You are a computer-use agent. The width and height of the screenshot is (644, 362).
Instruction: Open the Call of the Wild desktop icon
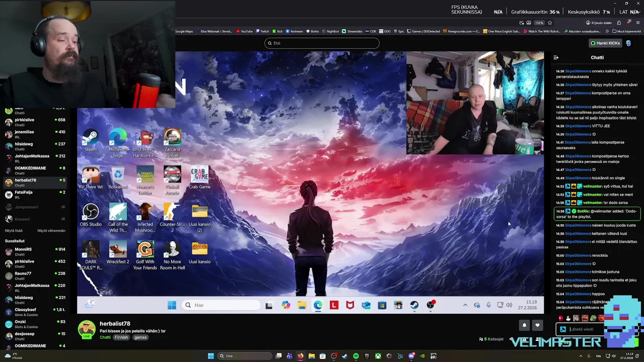pyautogui.click(x=118, y=218)
